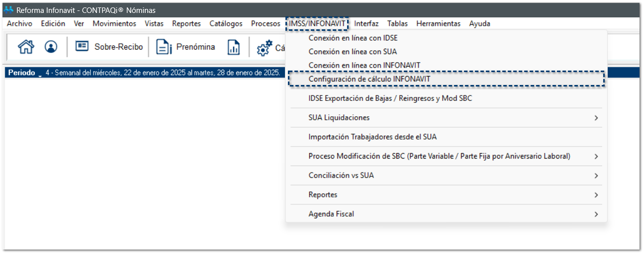Click the gears calculation icon

pyautogui.click(x=264, y=48)
